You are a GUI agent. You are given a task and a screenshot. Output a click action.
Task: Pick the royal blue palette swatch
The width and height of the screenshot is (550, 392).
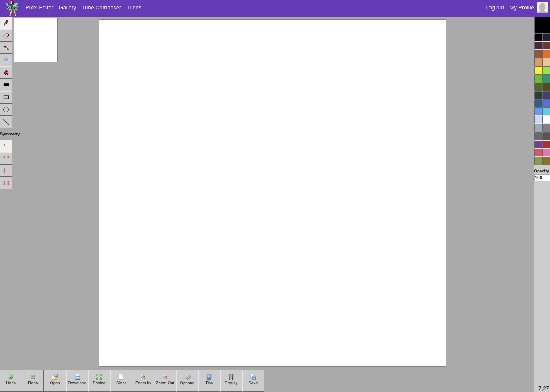(x=546, y=103)
